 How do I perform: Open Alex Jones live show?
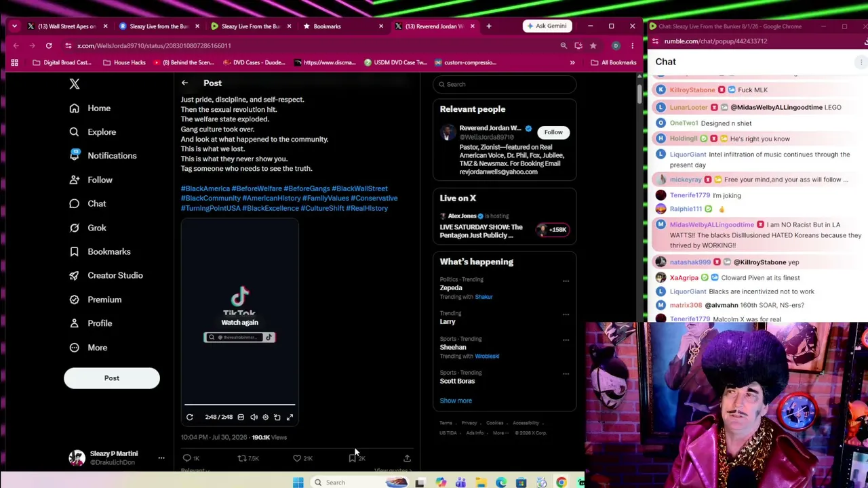[505, 227]
